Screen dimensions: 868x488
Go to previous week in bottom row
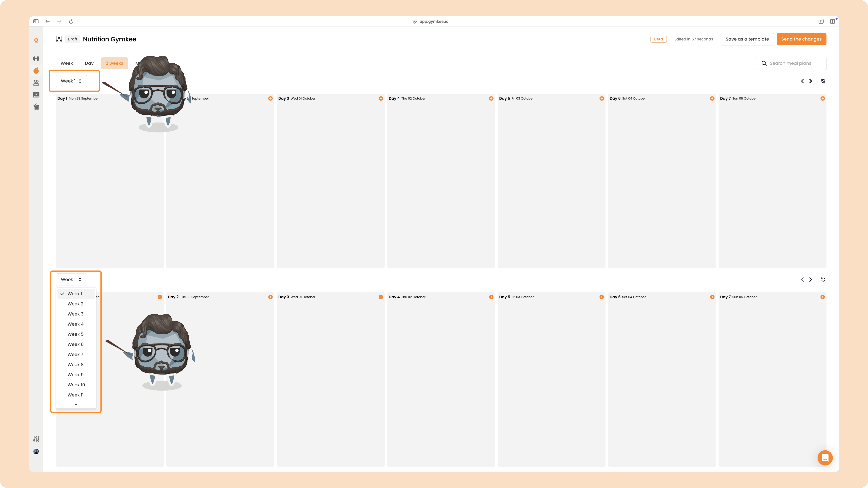pos(802,279)
